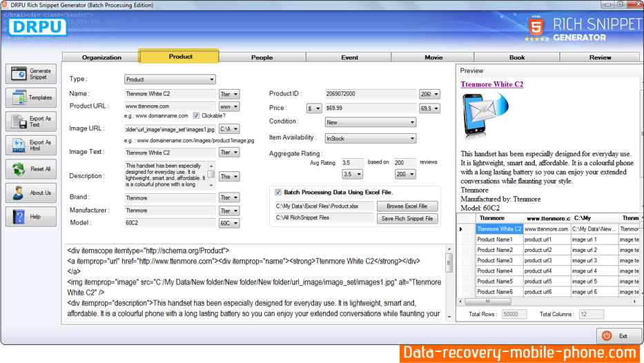644x363 pixels.
Task: Open the Type dropdown
Action: 170,79
